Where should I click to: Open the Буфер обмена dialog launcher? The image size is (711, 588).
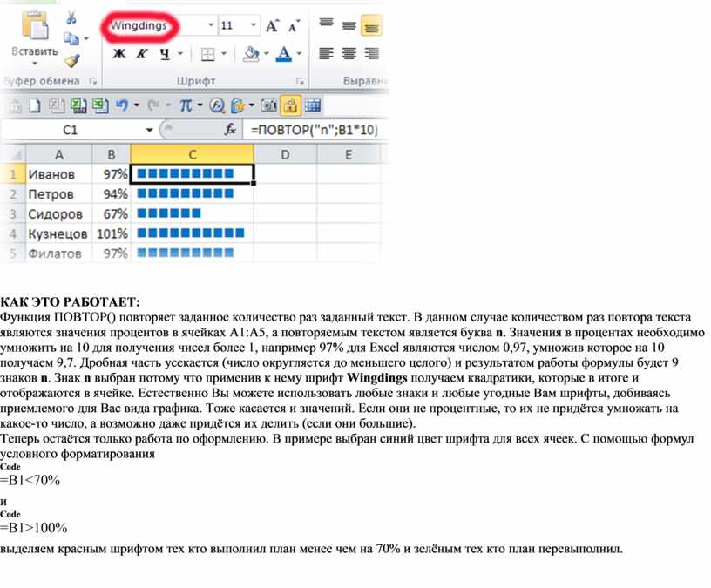(93, 81)
